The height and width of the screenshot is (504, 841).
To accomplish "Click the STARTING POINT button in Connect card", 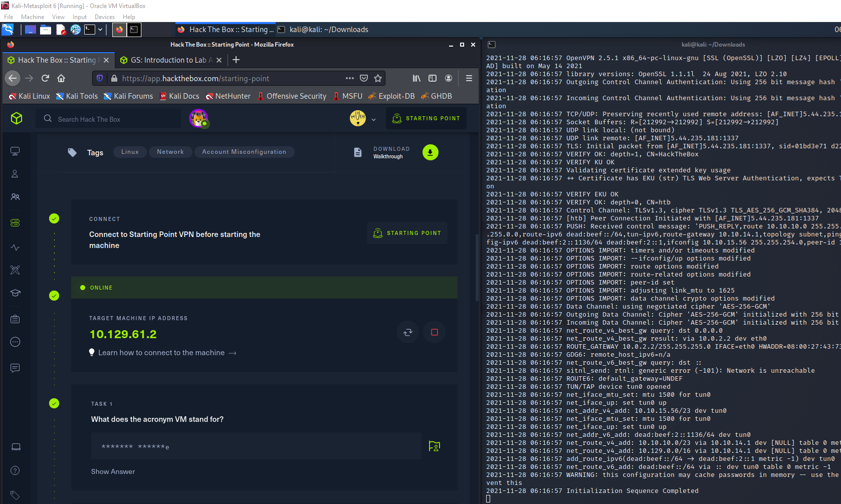I will pos(407,233).
